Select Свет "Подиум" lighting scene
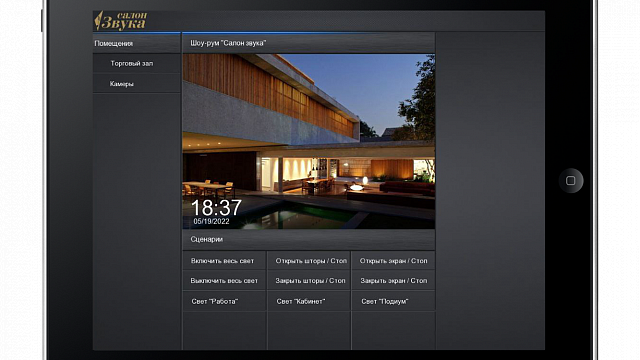640x360 pixels. 393,301
